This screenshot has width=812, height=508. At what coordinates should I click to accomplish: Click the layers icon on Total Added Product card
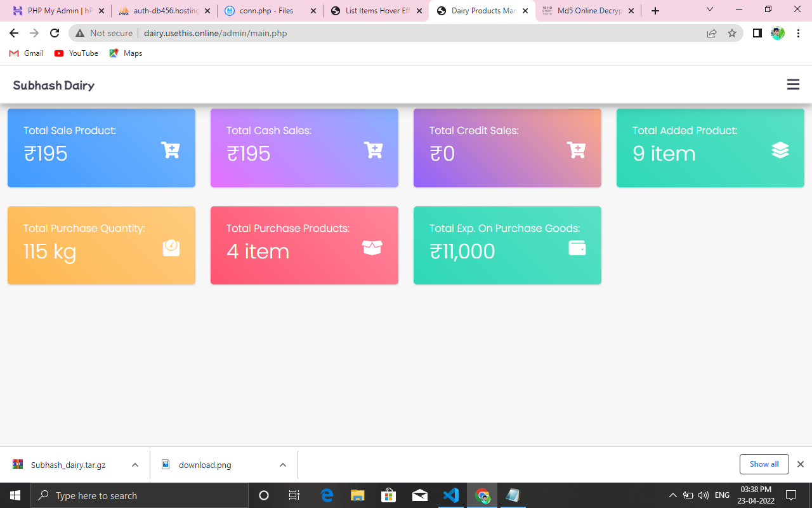(x=780, y=150)
